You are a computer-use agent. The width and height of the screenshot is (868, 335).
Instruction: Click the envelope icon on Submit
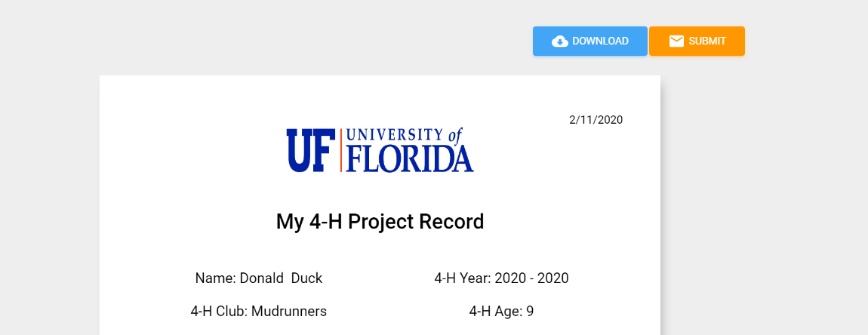point(676,41)
